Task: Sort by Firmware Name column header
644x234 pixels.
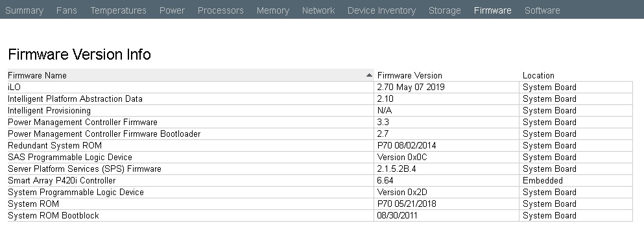Action: pos(191,75)
